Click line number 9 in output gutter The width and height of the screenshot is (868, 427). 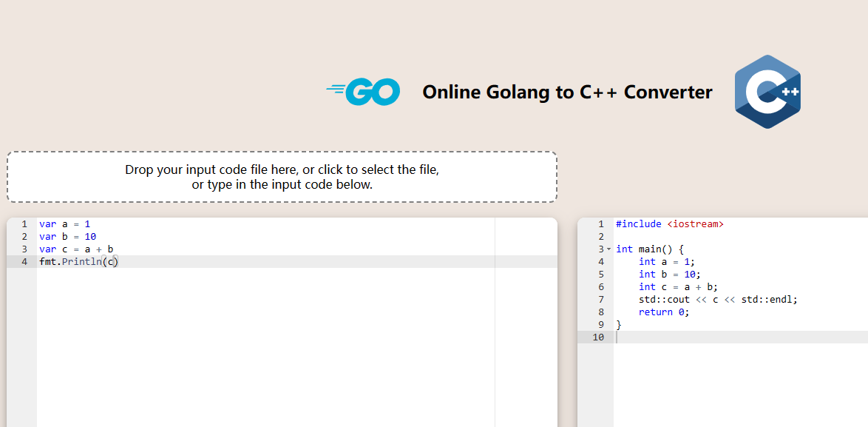point(600,325)
